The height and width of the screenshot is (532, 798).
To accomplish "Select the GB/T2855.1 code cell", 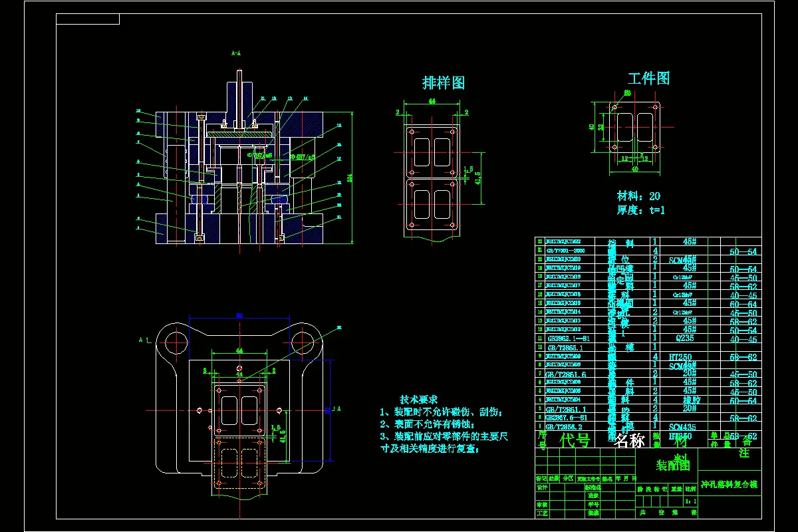I will pyautogui.click(x=565, y=348).
